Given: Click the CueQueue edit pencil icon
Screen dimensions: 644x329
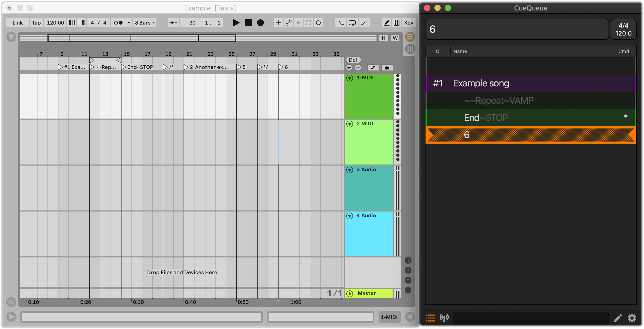Looking at the screenshot, I should 618,318.
